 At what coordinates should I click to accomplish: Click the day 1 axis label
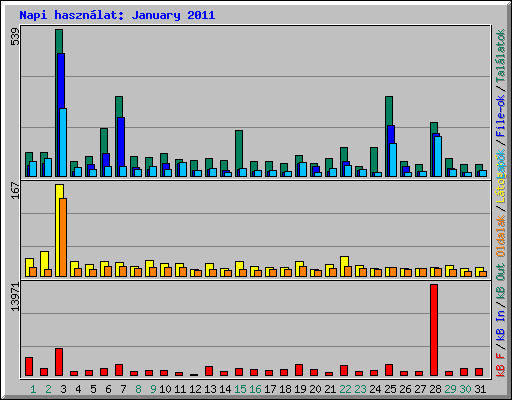coord(33,389)
